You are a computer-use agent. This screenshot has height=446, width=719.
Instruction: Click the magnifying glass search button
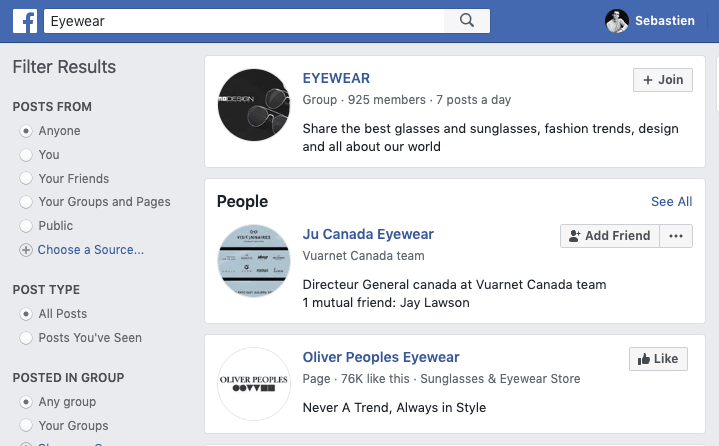(467, 21)
